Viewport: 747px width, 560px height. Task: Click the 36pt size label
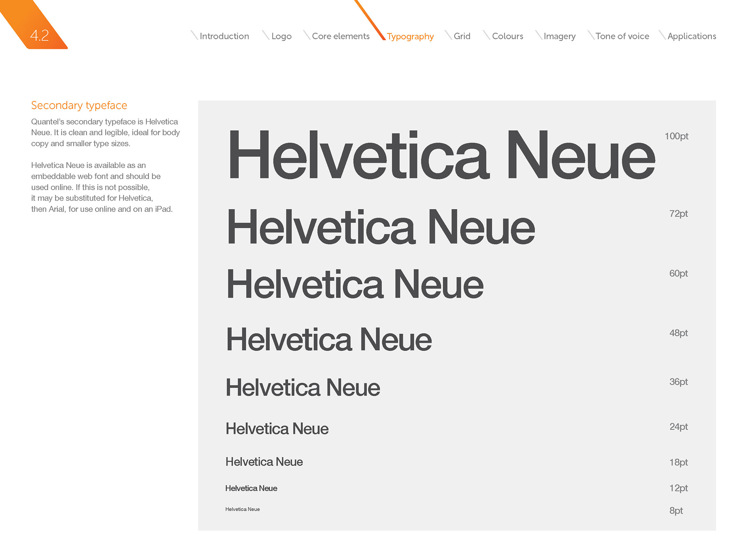[x=679, y=382]
